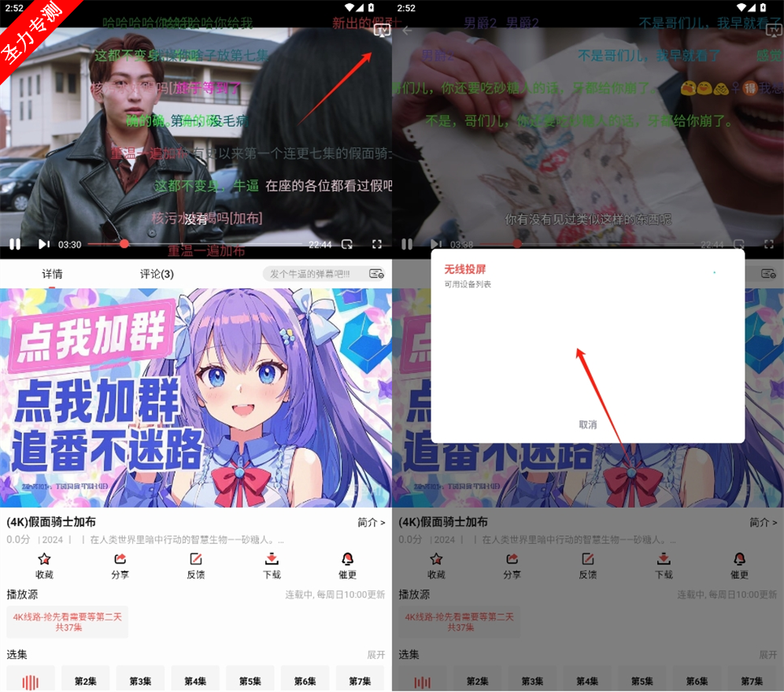Enter fullscreen on the left player
The image size is (784, 692).
point(377,244)
